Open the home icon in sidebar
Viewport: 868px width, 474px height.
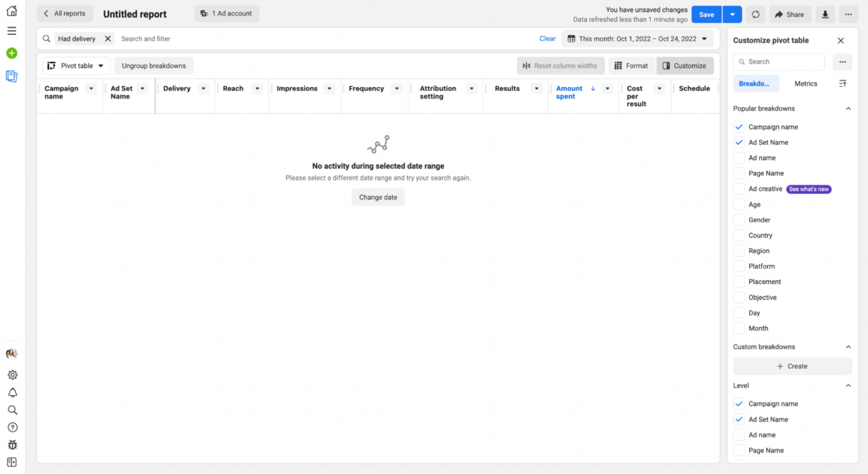coord(12,11)
